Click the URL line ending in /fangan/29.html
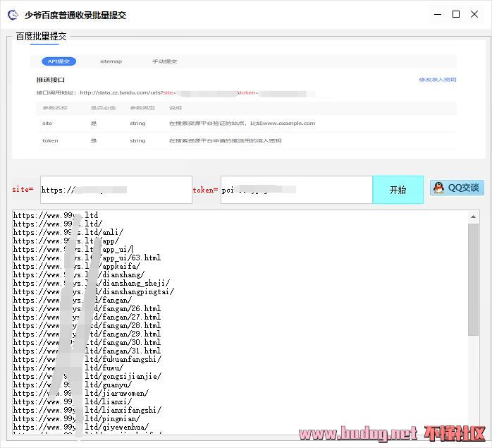Image resolution: width=492 pixels, height=448 pixels. tap(87, 334)
